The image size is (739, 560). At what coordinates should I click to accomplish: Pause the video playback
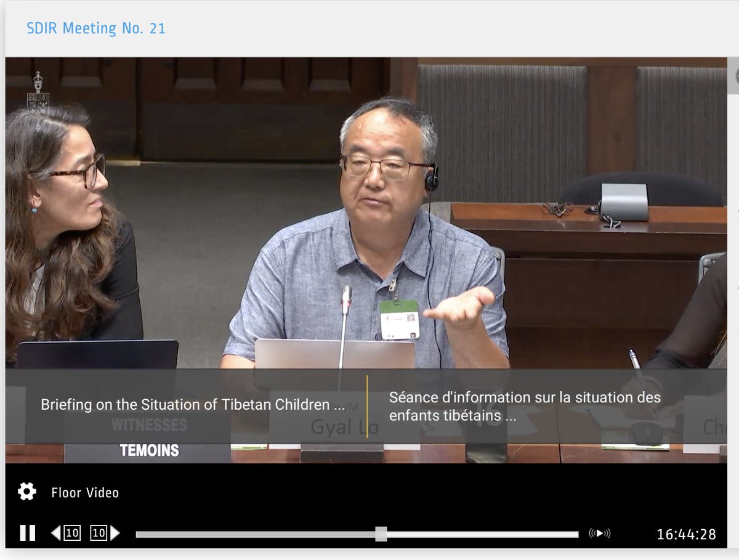pos(28,533)
